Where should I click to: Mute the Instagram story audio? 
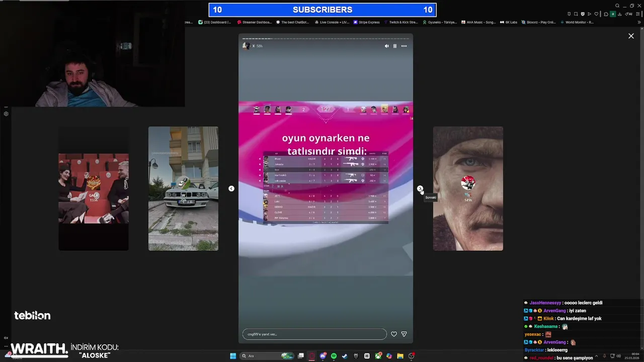[x=386, y=46]
